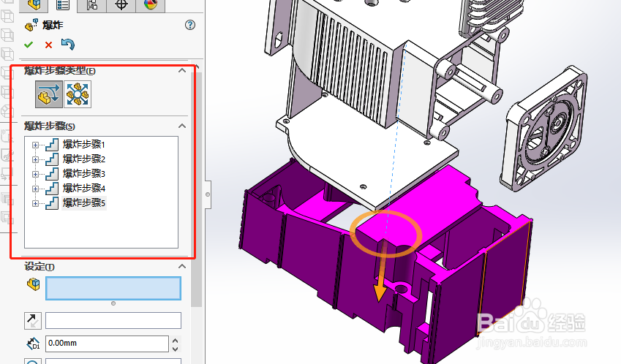Select the white flat base plate part
This screenshot has width=621, height=364.
(x=369, y=159)
